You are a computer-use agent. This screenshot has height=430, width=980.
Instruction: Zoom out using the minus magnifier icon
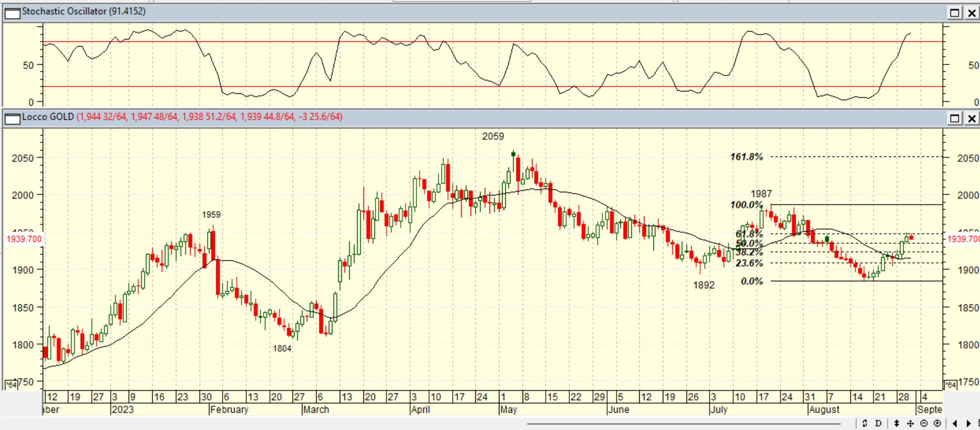click(x=924, y=423)
